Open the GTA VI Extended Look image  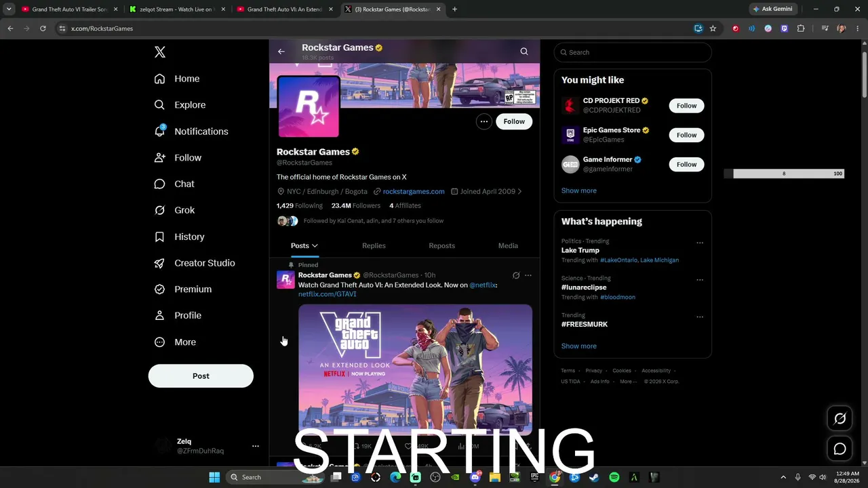pyautogui.click(x=415, y=369)
